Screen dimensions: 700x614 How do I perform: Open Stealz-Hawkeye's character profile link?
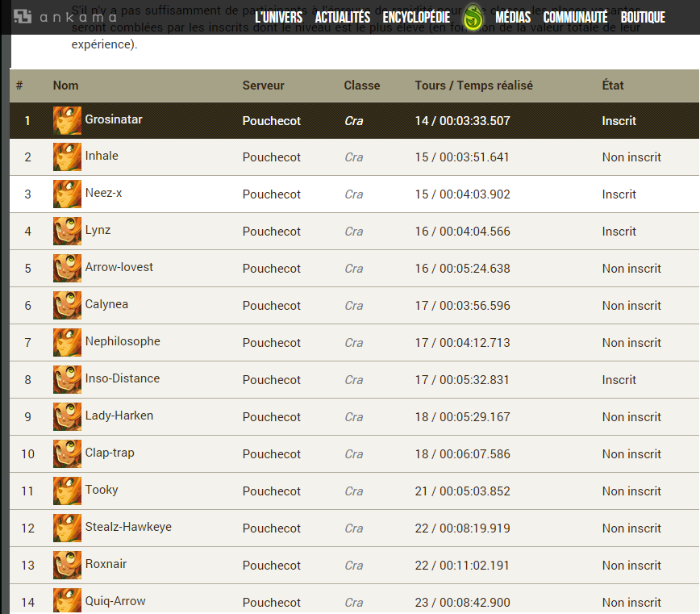point(128,527)
